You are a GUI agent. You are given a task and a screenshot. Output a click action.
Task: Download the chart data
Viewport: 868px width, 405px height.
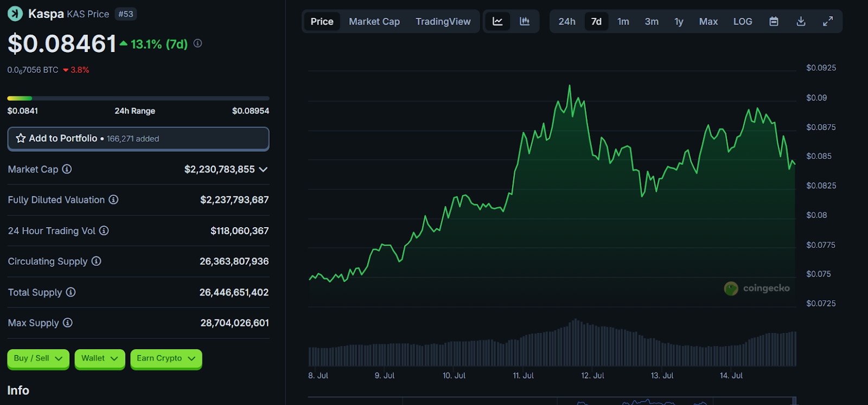[801, 21]
